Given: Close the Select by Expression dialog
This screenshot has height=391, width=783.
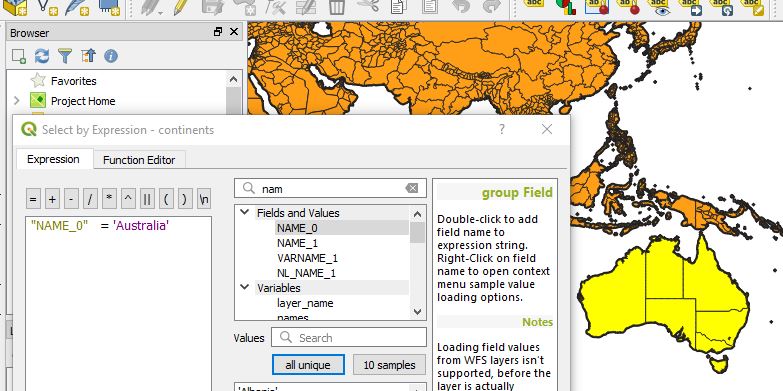Looking at the screenshot, I should tap(547, 129).
